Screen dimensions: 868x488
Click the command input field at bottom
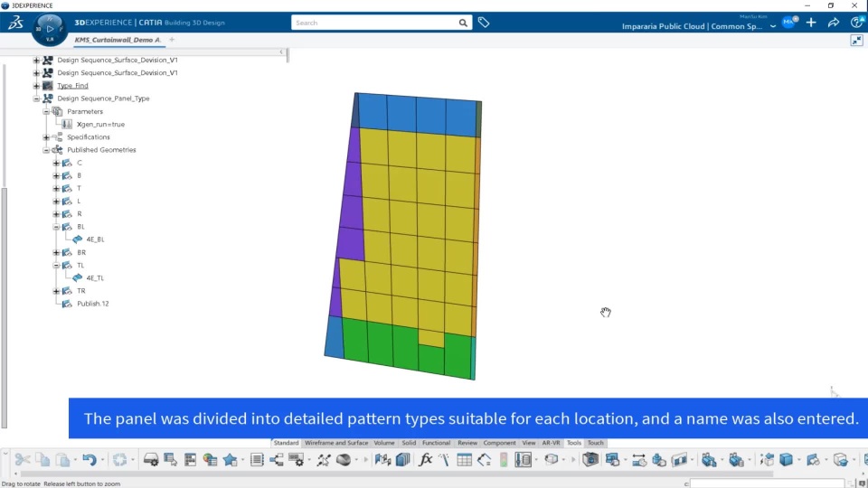coord(768,483)
